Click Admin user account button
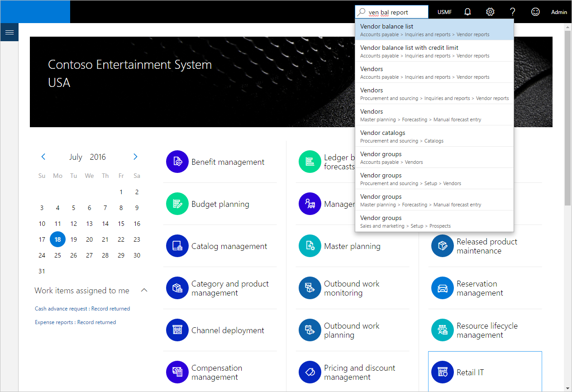The height and width of the screenshot is (392, 572). coord(559,12)
